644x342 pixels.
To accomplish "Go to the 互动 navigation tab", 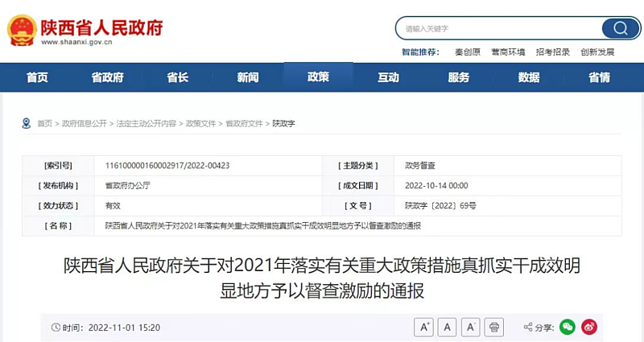I will click(389, 77).
